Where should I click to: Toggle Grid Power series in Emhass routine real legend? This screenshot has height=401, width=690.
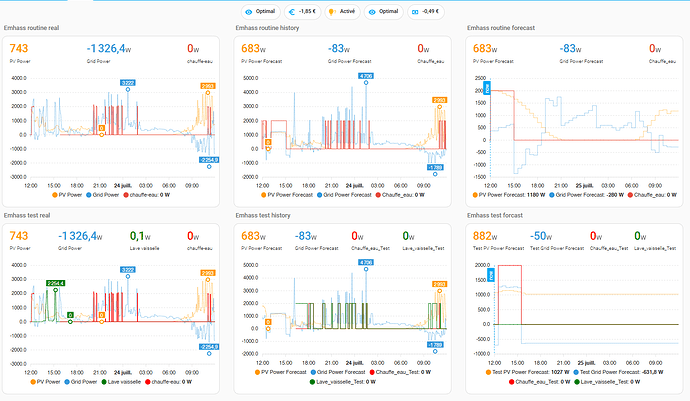(103, 195)
